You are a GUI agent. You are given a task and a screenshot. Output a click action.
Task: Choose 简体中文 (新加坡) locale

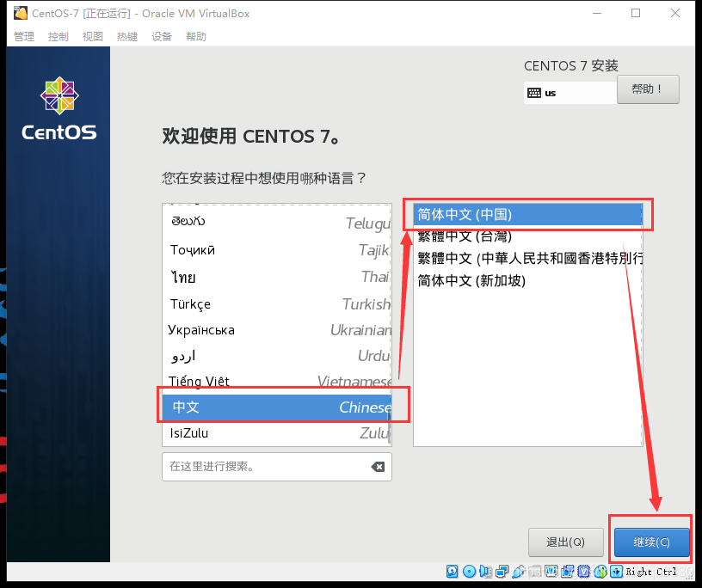tap(527, 280)
